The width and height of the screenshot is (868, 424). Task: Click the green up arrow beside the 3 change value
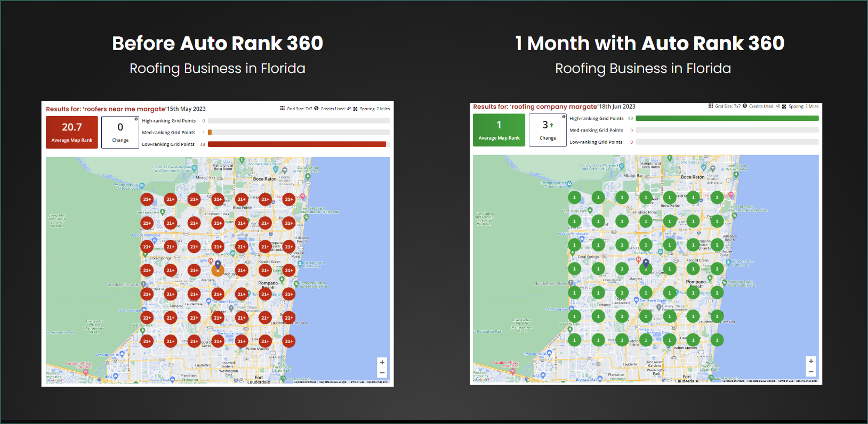pos(551,125)
